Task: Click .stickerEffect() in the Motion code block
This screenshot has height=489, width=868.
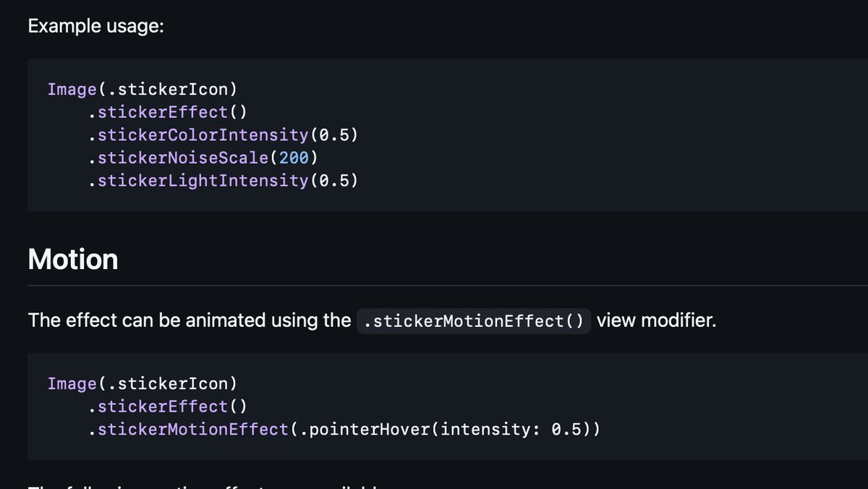Action: [x=169, y=407]
